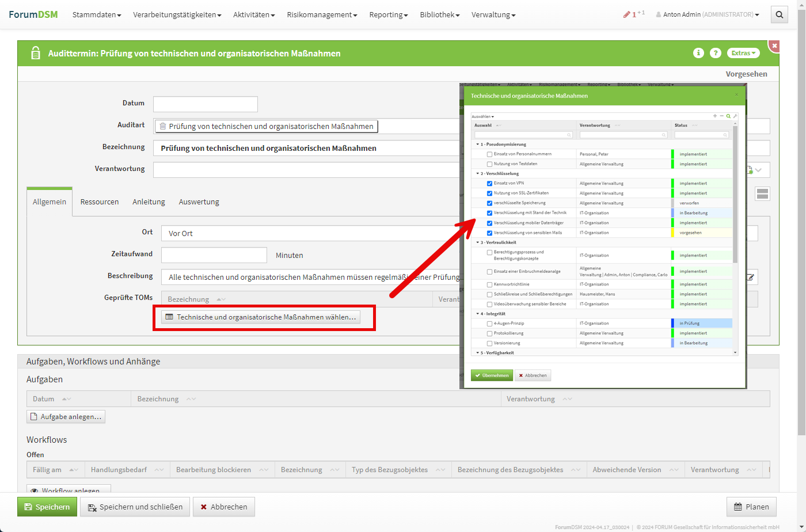Click the blue 'in Prüfung' status cell
This screenshot has width=806, height=532.
(702, 324)
